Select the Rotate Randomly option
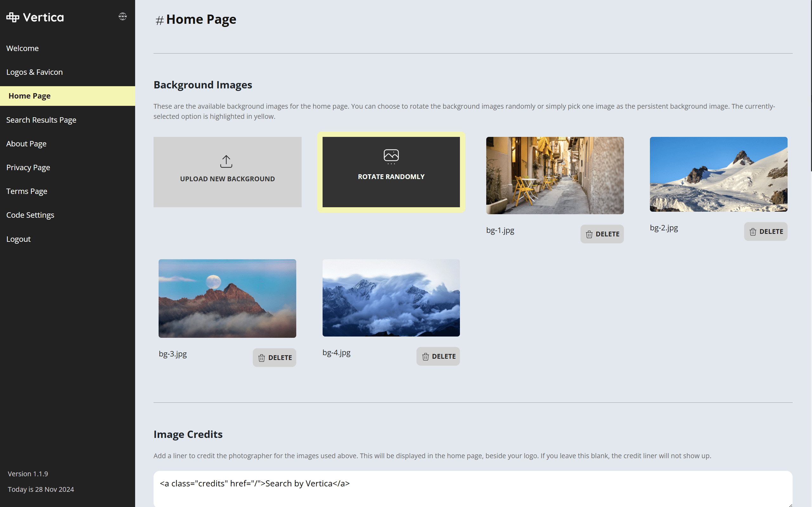812x507 pixels. click(390, 172)
